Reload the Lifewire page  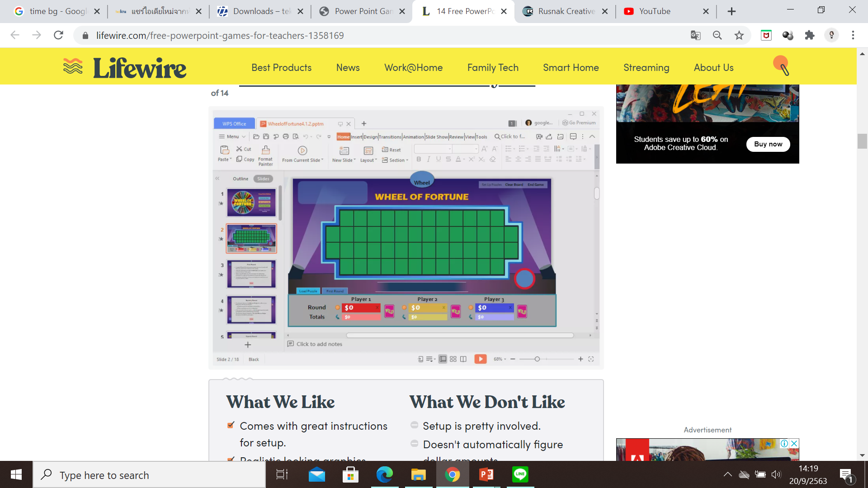tap(58, 35)
